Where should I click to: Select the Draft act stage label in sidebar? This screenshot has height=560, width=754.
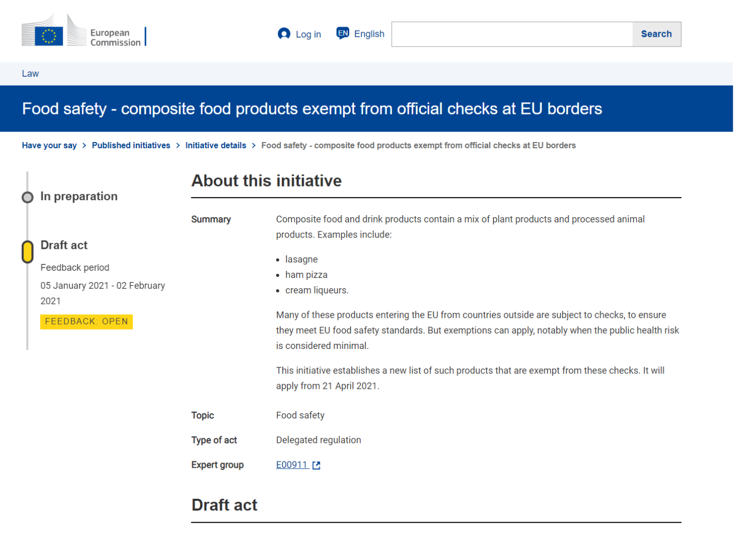pyautogui.click(x=64, y=245)
